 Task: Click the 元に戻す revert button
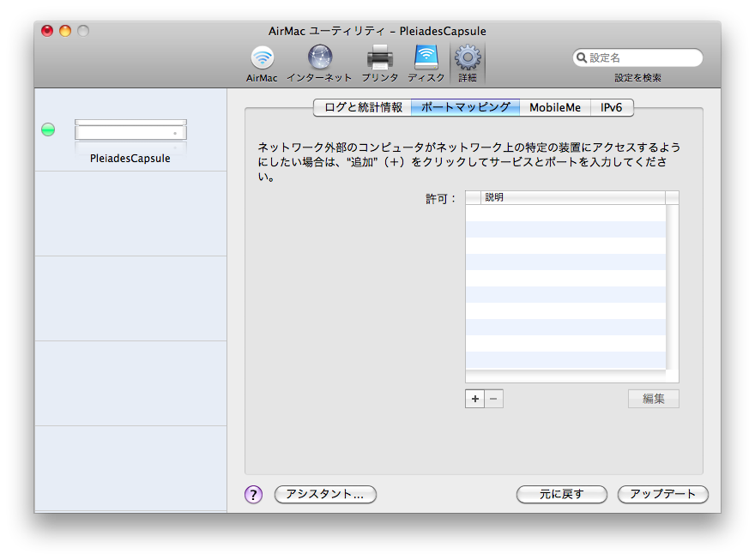[x=561, y=494]
